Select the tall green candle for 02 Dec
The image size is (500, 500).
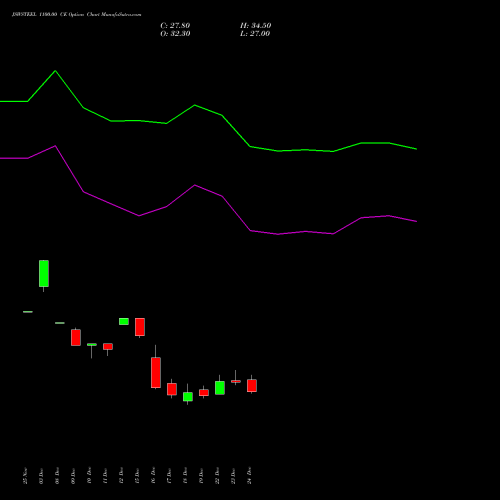pos(44,274)
